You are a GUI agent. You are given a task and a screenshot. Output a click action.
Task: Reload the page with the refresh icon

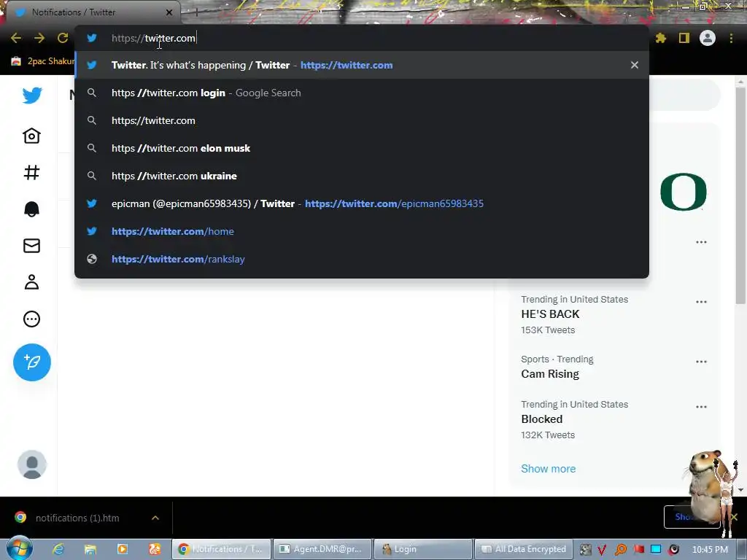pyautogui.click(x=63, y=38)
